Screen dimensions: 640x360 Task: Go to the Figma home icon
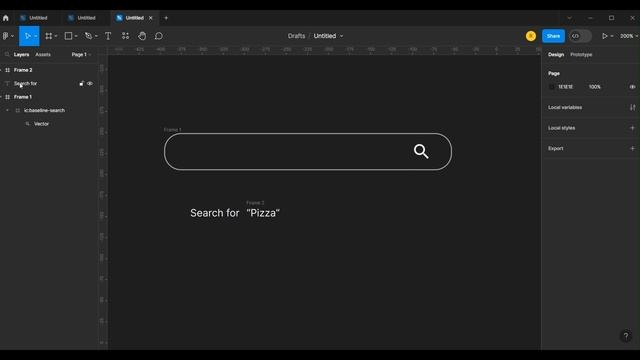(6, 18)
